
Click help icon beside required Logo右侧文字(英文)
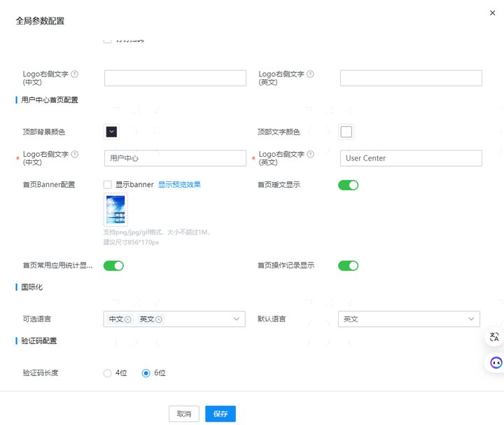coord(310,154)
